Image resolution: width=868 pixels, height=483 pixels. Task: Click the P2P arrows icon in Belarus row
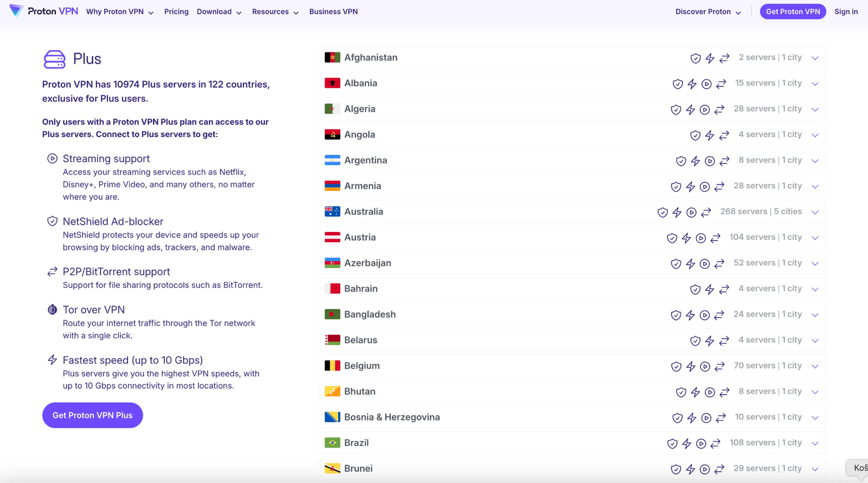724,340
